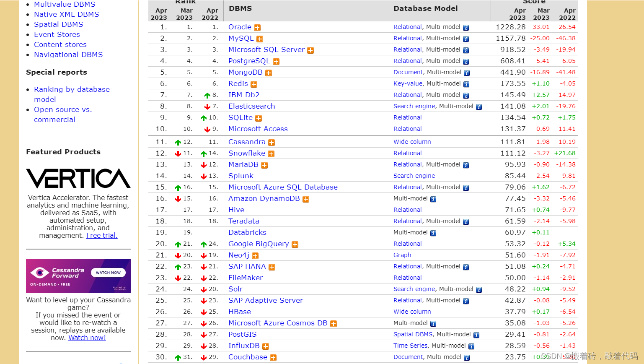
Task: Click the plus icon next to MariaDB
Action: point(264,165)
